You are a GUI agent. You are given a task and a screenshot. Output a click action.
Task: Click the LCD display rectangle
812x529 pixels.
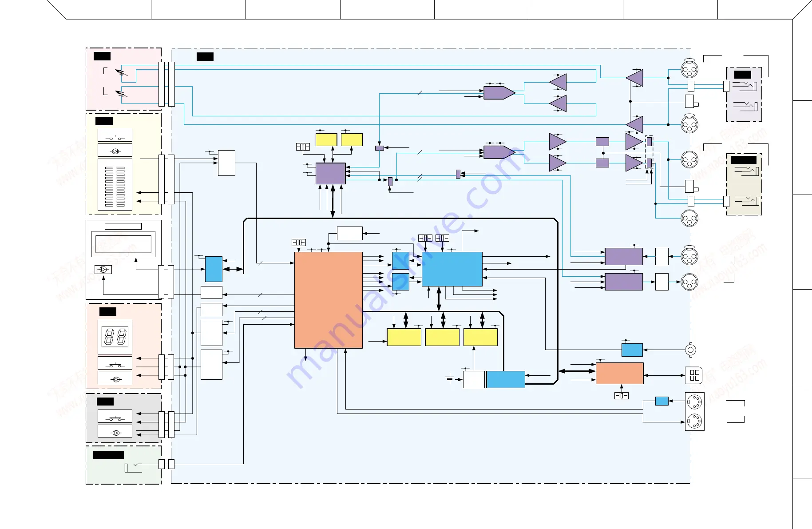point(123,244)
